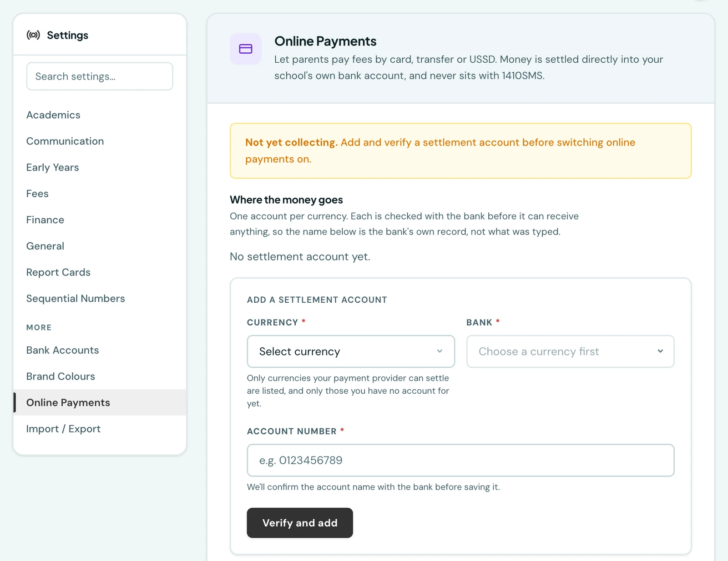Screen dimensions: 728x561
Task: Click the "Add a settlement account" heading
Action: 317,300
